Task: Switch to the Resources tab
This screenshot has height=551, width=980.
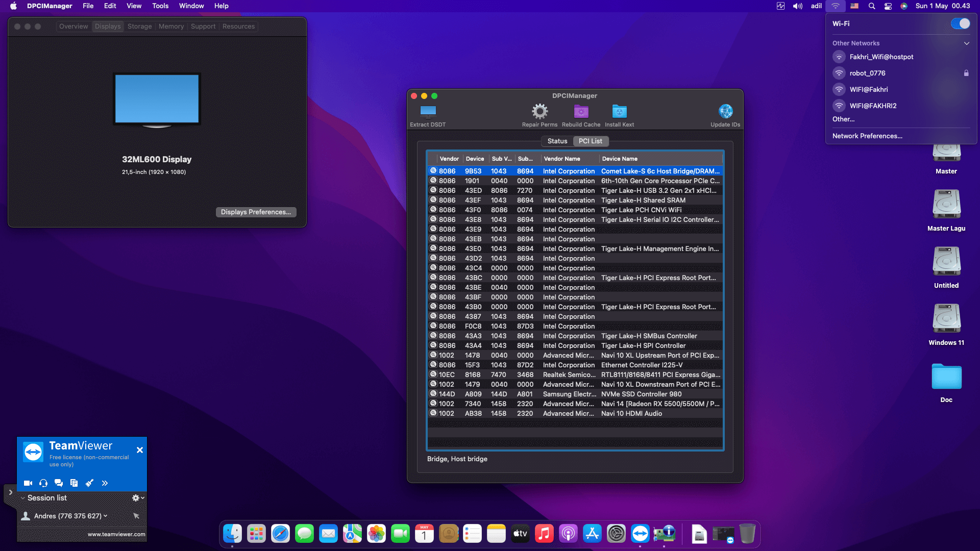Action: 238,27
